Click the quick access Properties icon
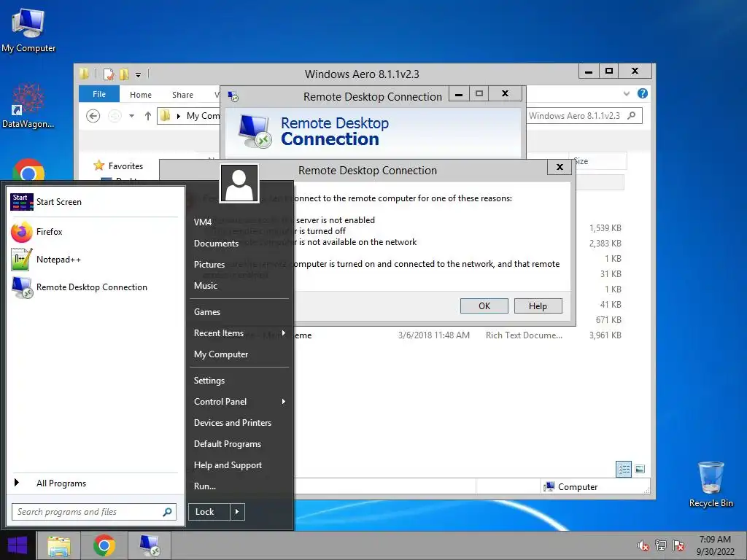Image resolution: width=747 pixels, height=560 pixels. click(x=109, y=74)
